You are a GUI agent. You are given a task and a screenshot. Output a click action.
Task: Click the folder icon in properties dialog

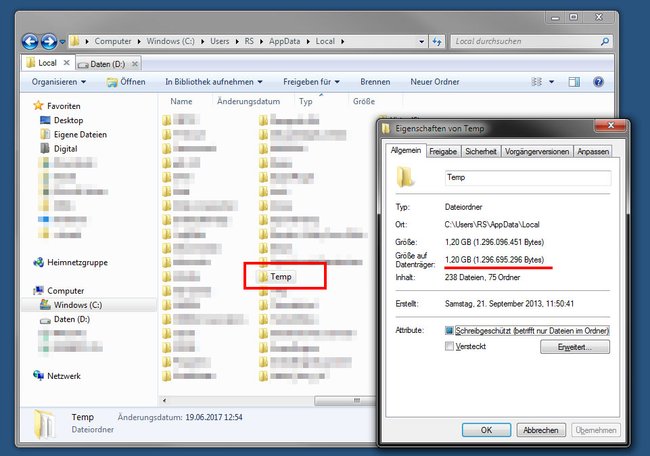(x=405, y=177)
